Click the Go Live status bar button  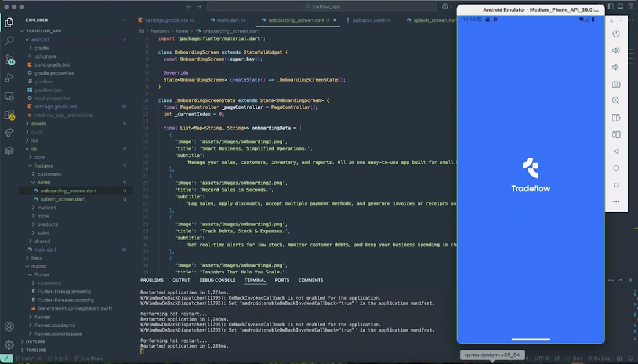599,358
